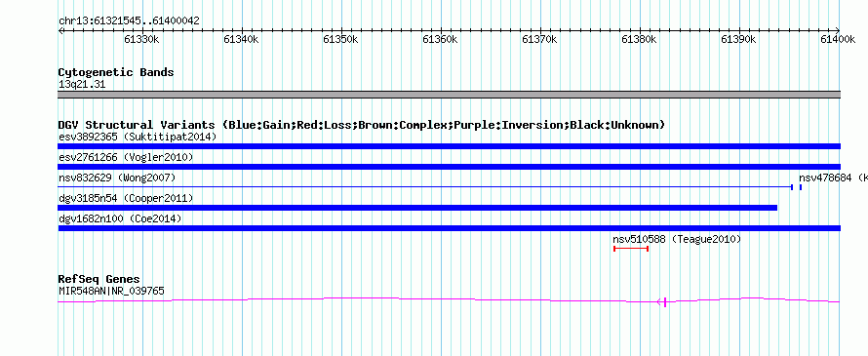868x356 pixels.
Task: Select the 13q21.31 band label
Action: click(x=82, y=85)
